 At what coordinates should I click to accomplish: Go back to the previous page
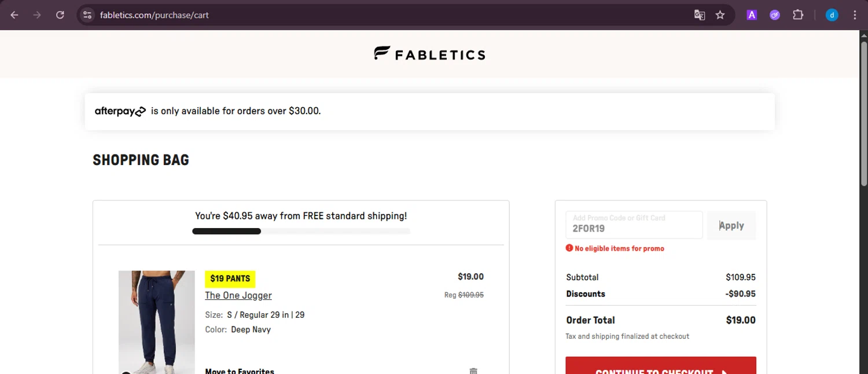[14, 15]
